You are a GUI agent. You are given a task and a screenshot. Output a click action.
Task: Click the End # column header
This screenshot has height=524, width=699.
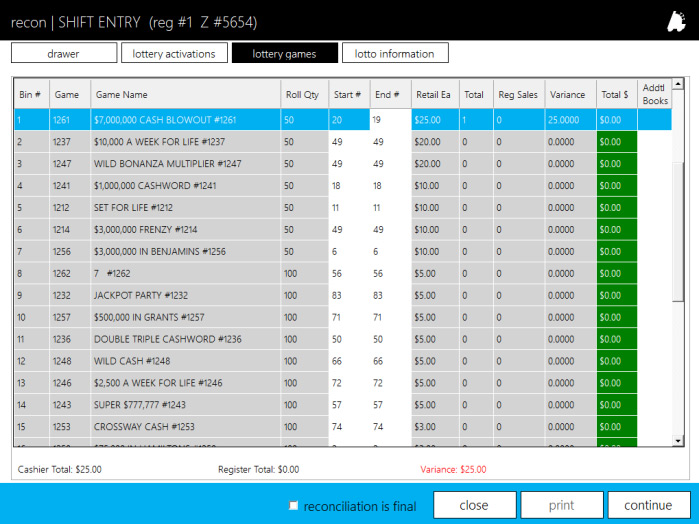click(390, 94)
